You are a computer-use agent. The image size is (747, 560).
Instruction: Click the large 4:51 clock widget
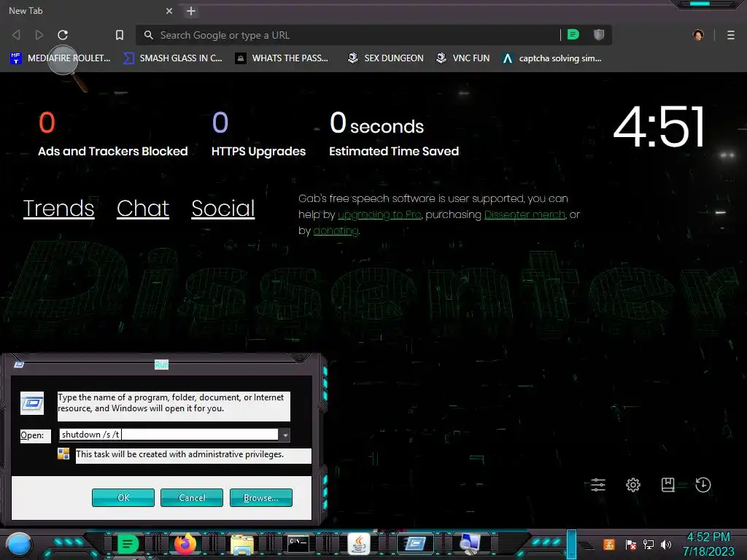tap(659, 127)
